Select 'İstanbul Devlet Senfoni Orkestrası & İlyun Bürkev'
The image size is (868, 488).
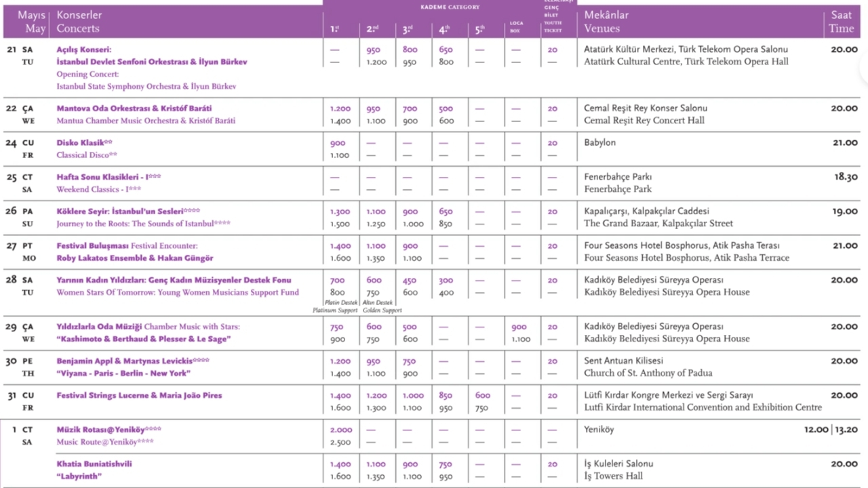tap(152, 62)
